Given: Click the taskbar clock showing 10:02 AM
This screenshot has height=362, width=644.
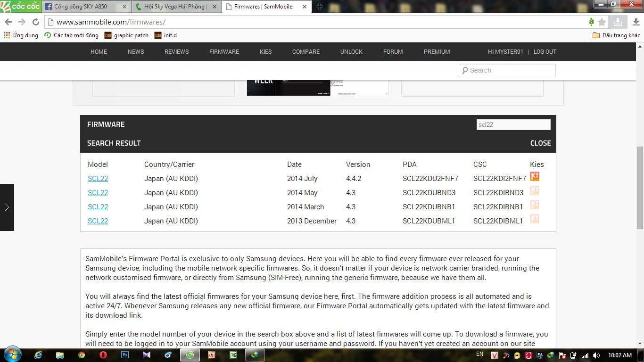Looking at the screenshot, I should 620,355.
